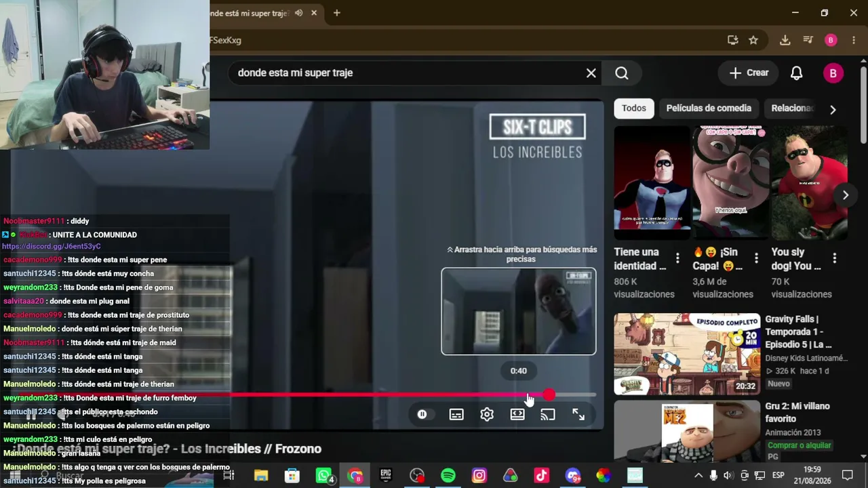This screenshot has width=868, height=488.
Task: Open the Windows notification center
Action: [x=847, y=475]
